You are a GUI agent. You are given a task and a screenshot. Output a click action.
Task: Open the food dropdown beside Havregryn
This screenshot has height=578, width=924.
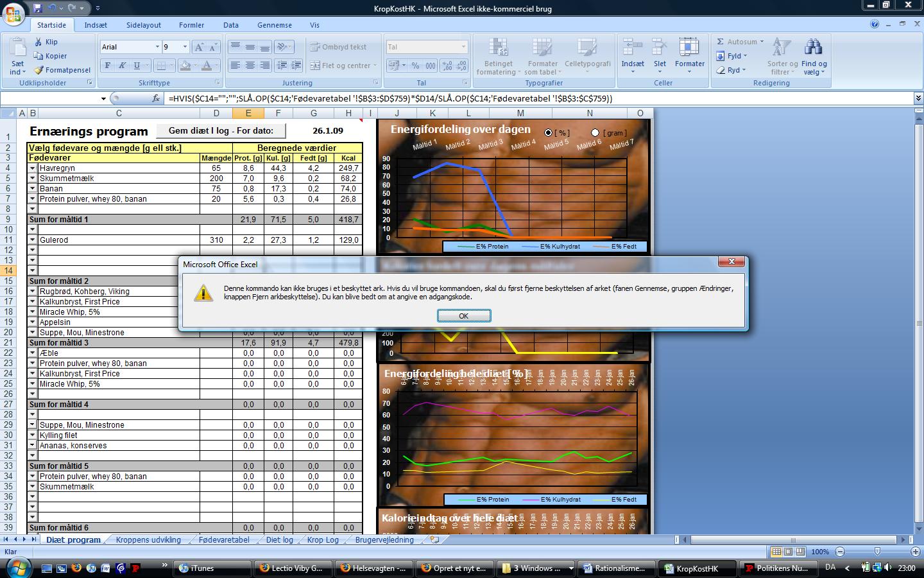(32, 168)
